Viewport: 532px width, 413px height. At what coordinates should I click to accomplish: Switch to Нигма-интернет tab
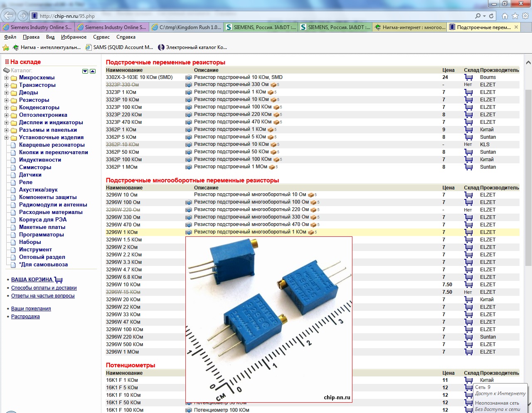click(x=409, y=27)
